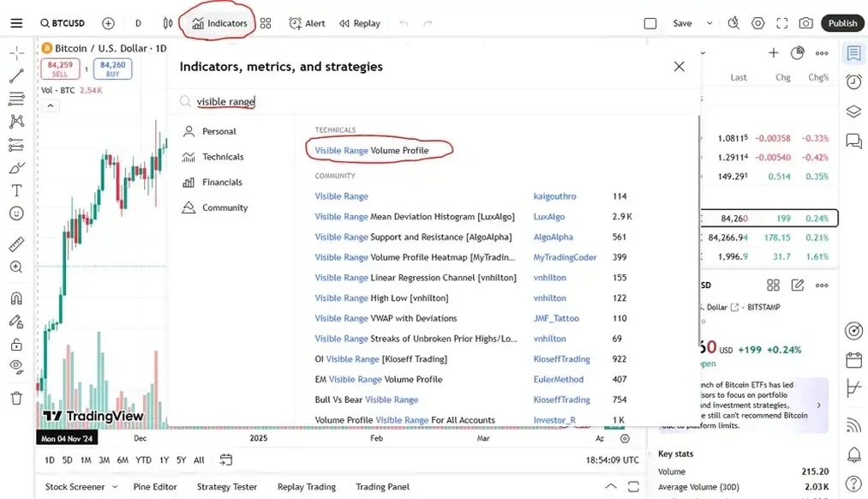Set chart range to YTD

coord(143,460)
